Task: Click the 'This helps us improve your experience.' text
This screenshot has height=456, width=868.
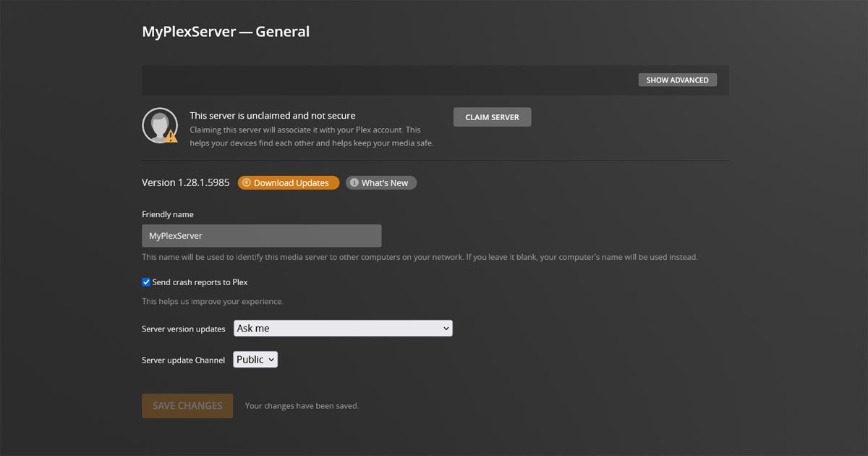Action: [213, 302]
